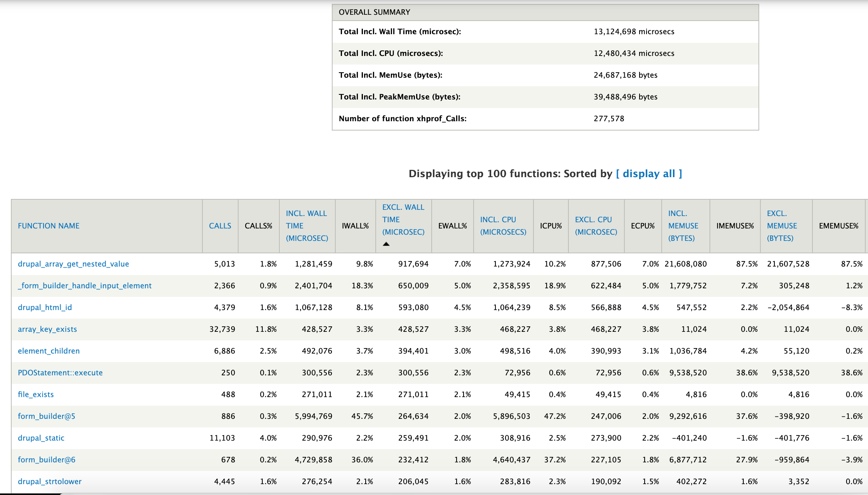Image resolution: width=868 pixels, height=495 pixels.
Task: Select 'Total Incl. PeakMemUse (bytes):' label
Action: (x=399, y=97)
